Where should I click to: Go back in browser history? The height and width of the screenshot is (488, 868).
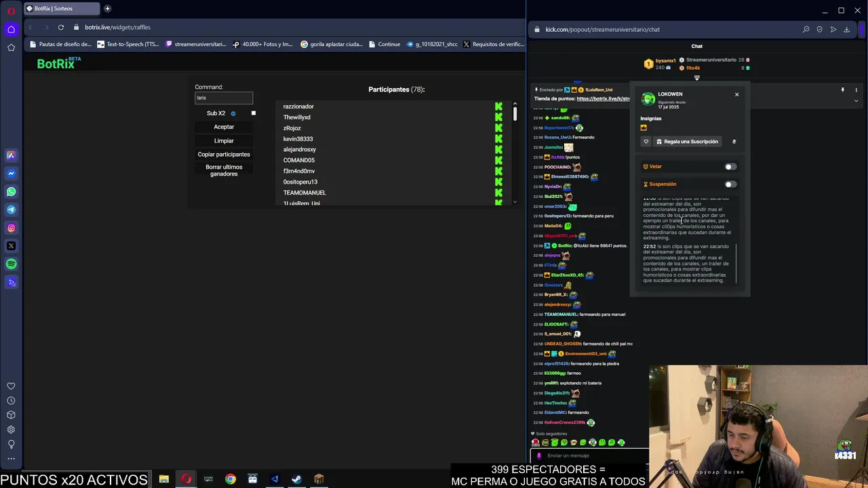[30, 27]
